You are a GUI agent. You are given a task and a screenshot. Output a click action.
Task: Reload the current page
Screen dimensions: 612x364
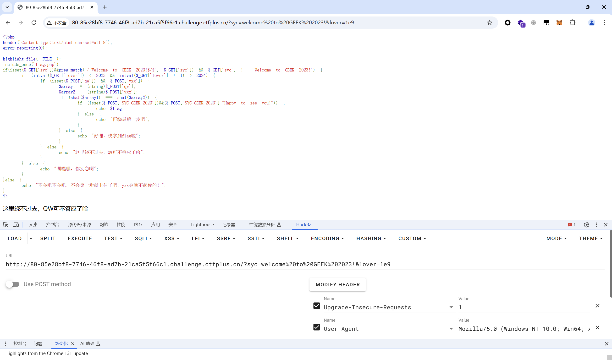(34, 22)
